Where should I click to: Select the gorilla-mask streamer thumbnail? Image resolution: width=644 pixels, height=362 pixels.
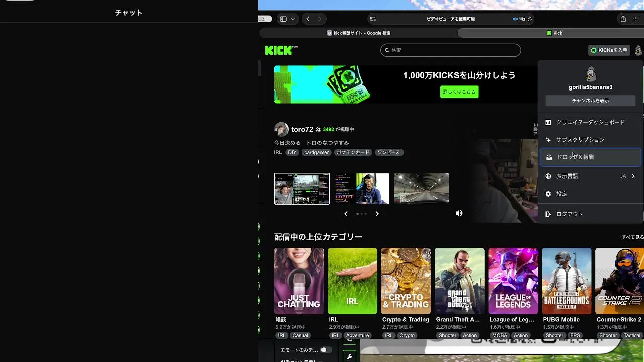[x=362, y=189]
